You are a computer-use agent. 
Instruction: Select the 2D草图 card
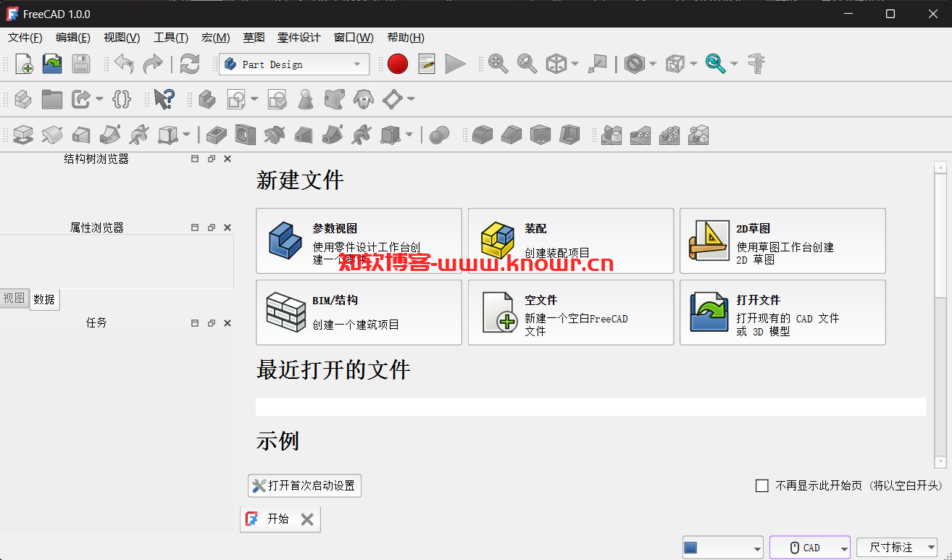coord(782,241)
